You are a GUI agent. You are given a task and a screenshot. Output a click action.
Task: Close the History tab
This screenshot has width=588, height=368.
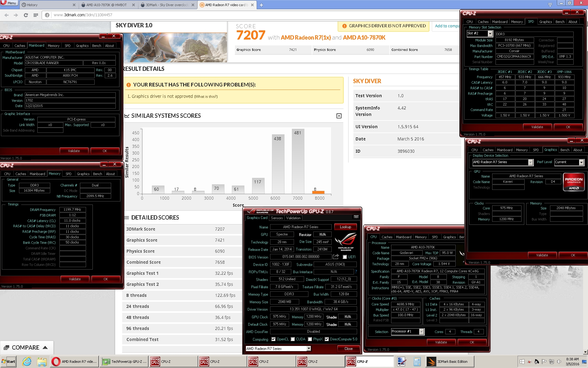pyautogui.click(x=74, y=5)
